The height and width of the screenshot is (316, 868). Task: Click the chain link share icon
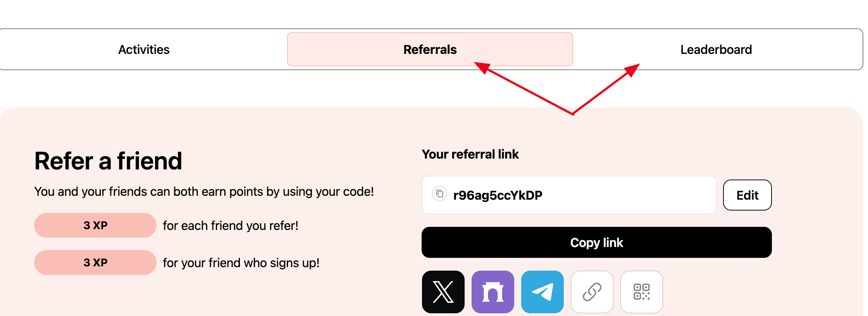[592, 292]
